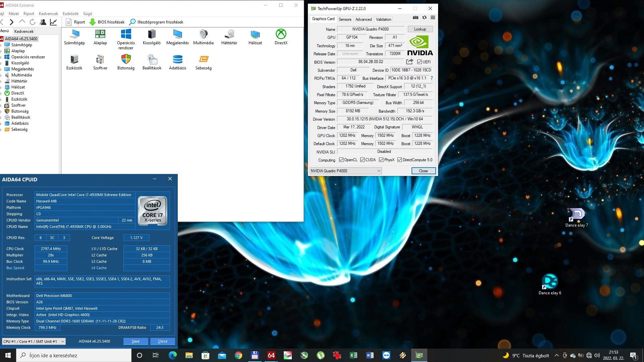Open the Hálózat network icon in main pane
Viewport: 644px width, 362px height.
[x=255, y=37]
